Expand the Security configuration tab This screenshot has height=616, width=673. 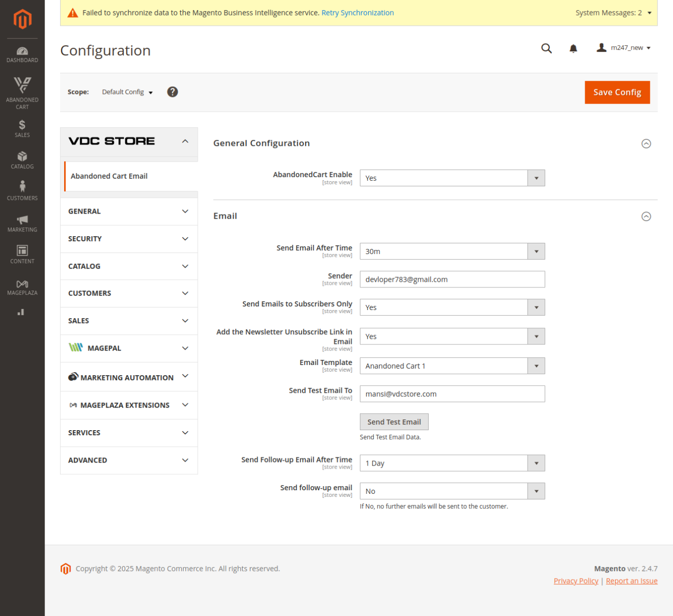pyautogui.click(x=129, y=239)
